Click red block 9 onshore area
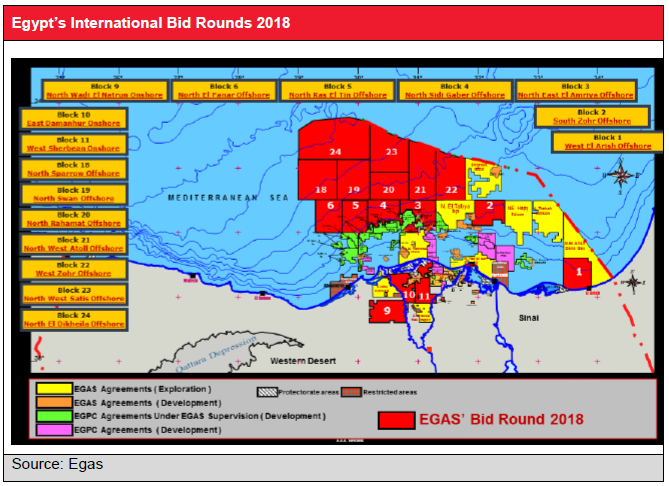This screenshot has width=669, height=486. click(387, 312)
